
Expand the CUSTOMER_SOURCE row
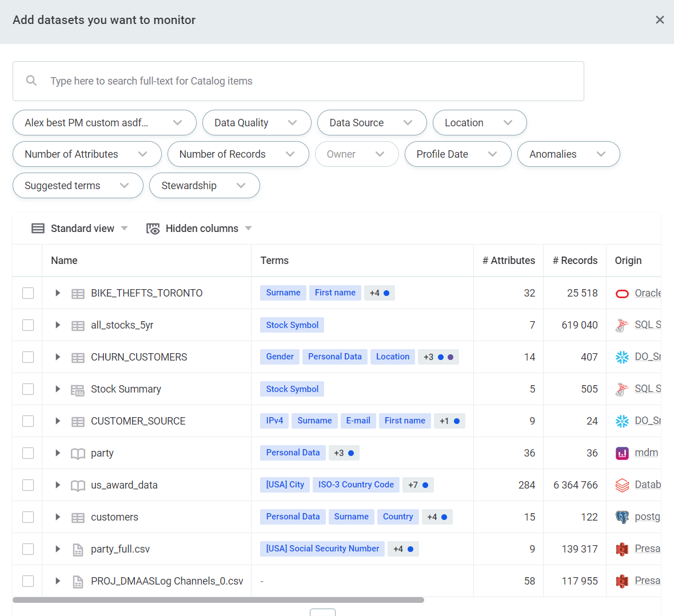click(x=58, y=421)
